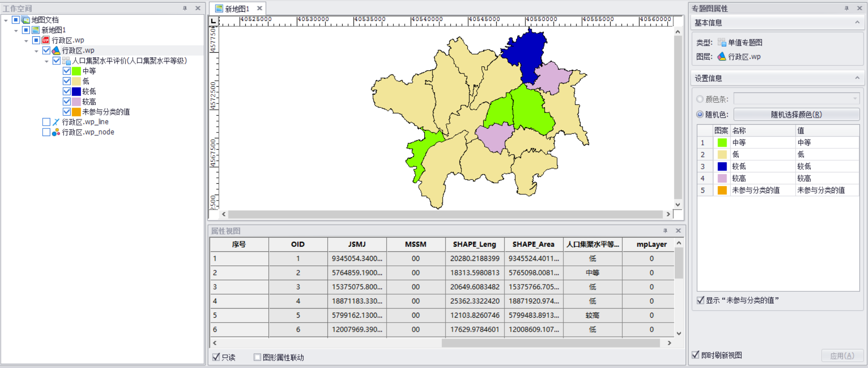Switch to the 新地图1 tab
The image size is (868, 368).
pos(237,9)
